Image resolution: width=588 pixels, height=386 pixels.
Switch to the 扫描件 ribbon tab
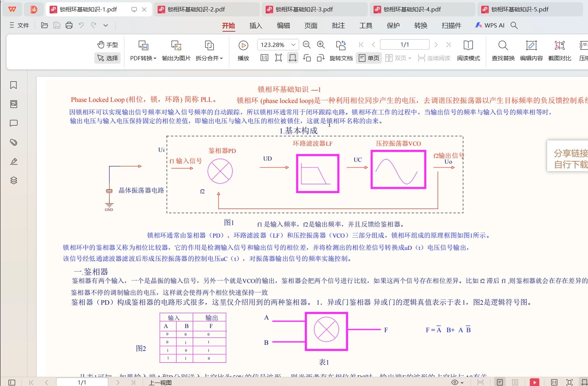pyautogui.click(x=451, y=26)
